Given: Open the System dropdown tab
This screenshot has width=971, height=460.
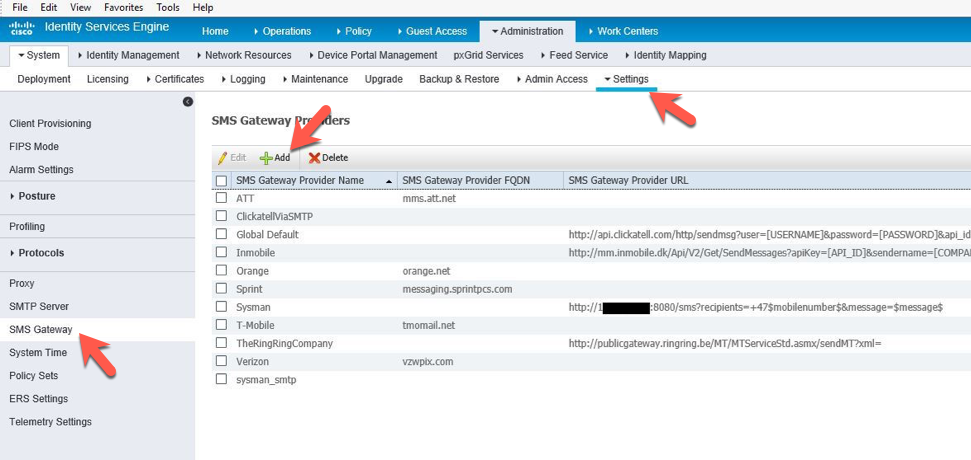Looking at the screenshot, I should (x=39, y=55).
